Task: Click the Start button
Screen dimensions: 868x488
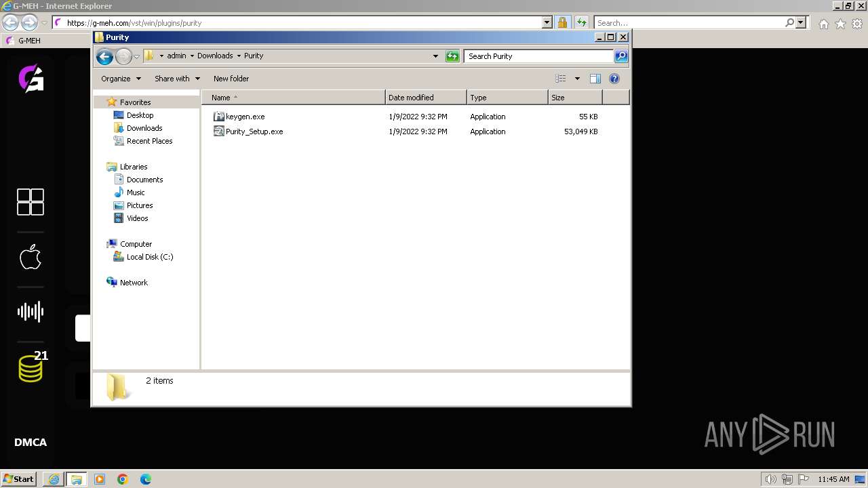Action: click(18, 479)
